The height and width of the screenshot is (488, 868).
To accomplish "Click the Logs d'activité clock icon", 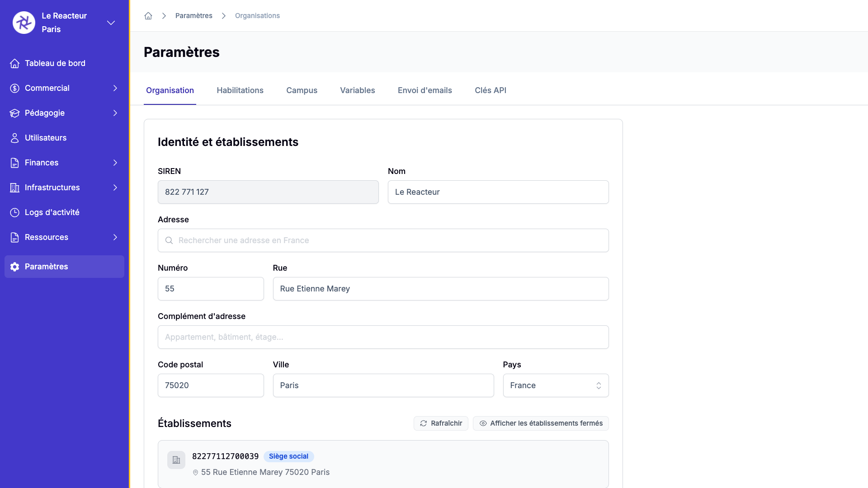I will click(x=15, y=212).
